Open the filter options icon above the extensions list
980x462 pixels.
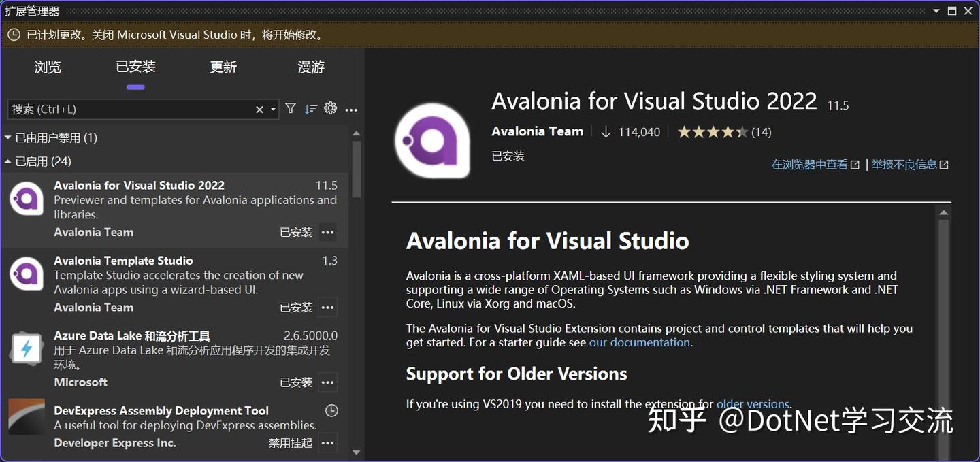[x=291, y=108]
